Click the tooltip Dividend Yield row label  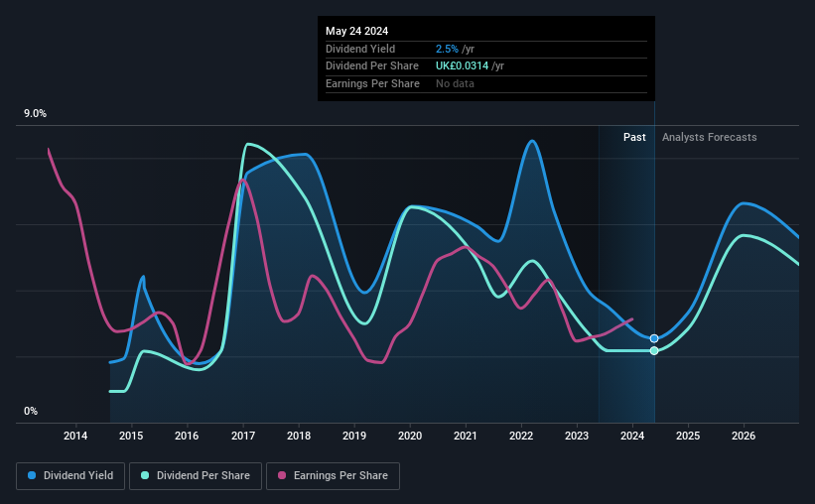360,49
